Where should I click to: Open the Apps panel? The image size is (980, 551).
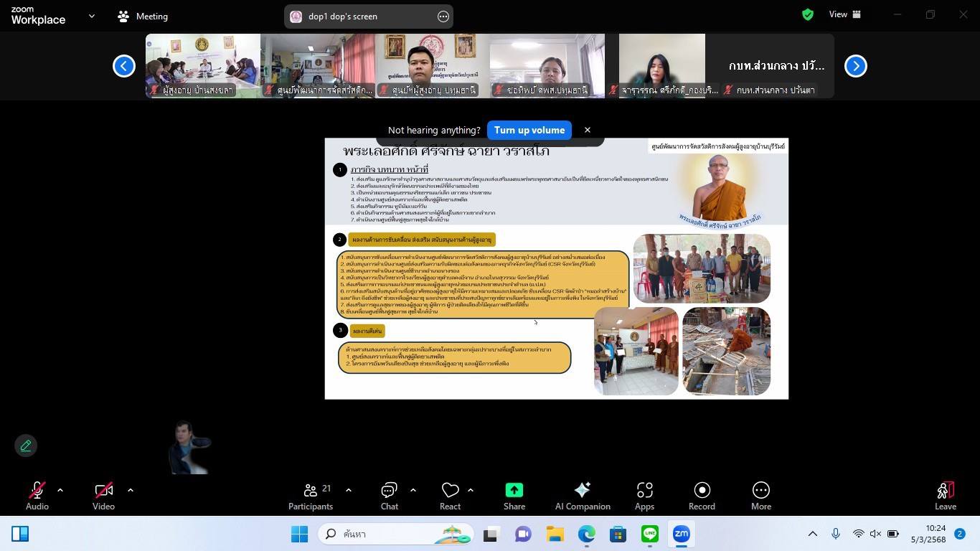tap(644, 496)
